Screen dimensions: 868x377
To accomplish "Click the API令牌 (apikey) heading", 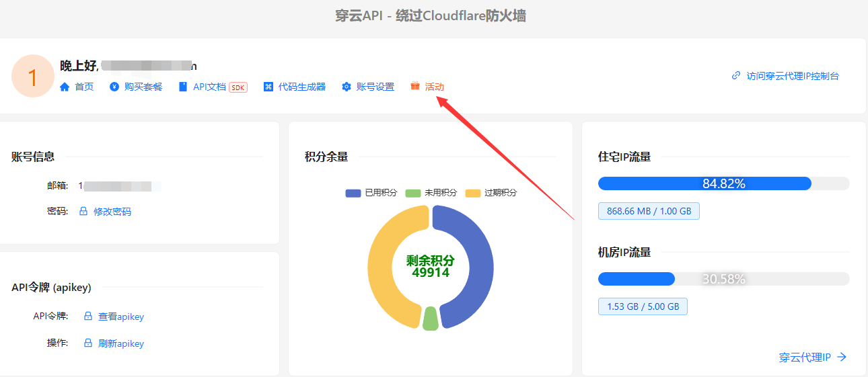I will tap(51, 288).
